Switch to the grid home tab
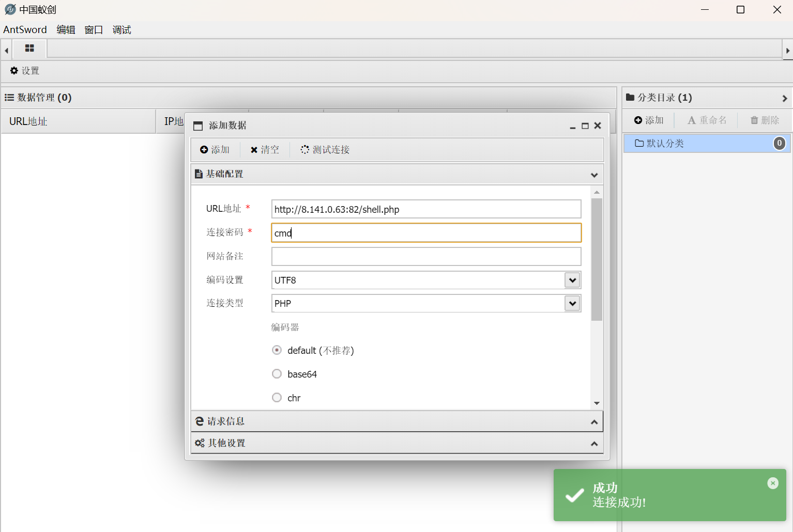 (29, 48)
